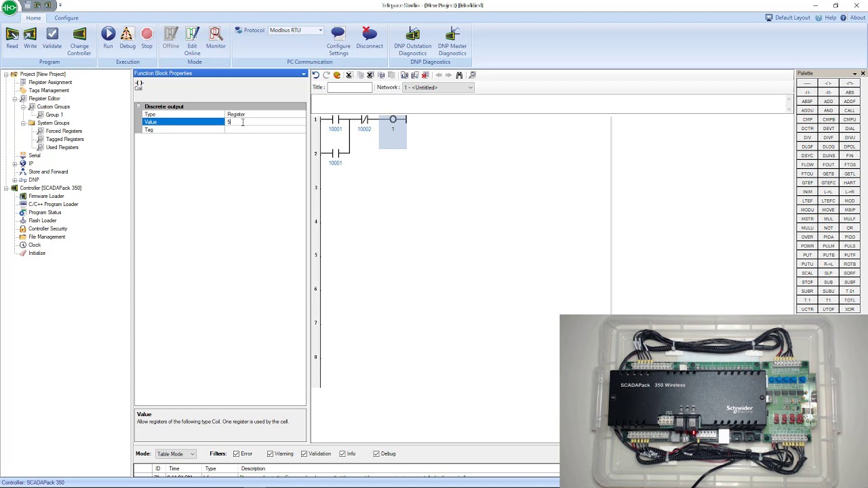Toggle the Info filter checkbox
The height and width of the screenshot is (488, 868).
(x=342, y=453)
